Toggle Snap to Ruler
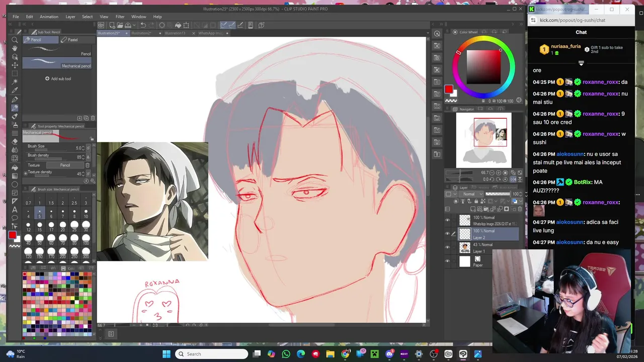The image size is (644, 362). [224, 25]
